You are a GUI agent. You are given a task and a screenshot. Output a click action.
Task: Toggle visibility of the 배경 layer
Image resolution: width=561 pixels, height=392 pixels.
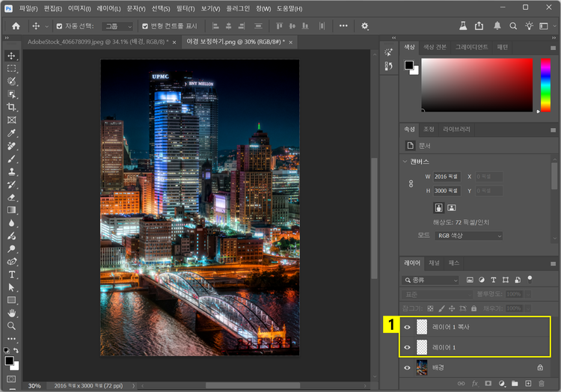[x=408, y=367]
